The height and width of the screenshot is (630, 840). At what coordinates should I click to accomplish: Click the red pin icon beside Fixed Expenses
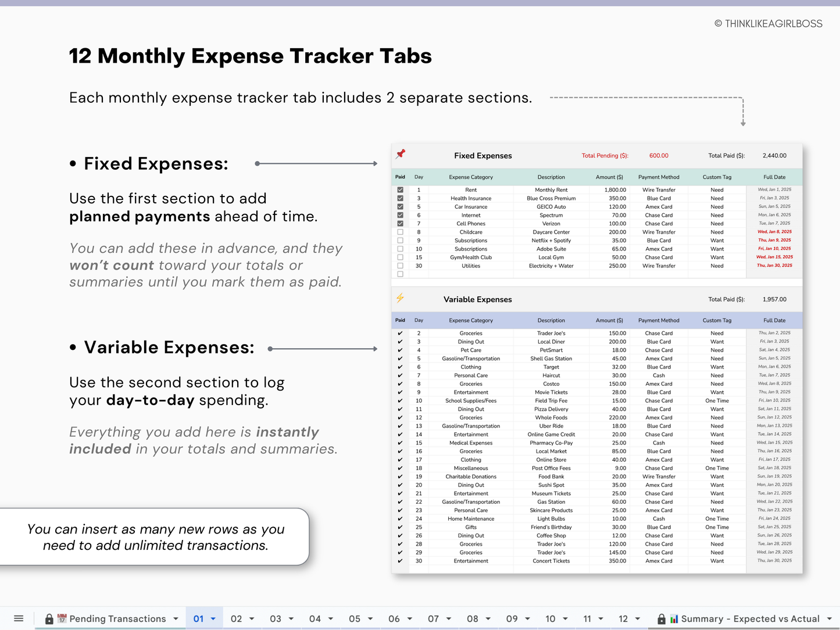coord(401,154)
